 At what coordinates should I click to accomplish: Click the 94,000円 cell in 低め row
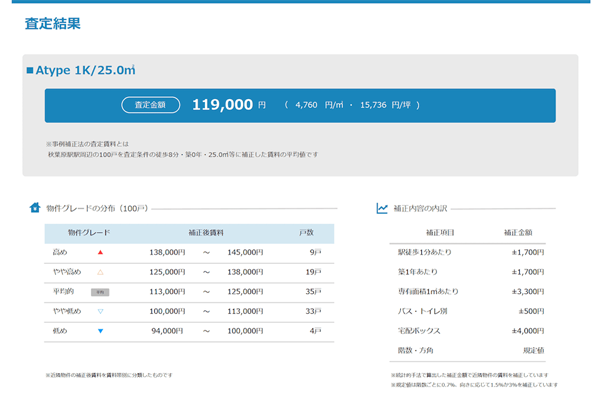pos(167,331)
